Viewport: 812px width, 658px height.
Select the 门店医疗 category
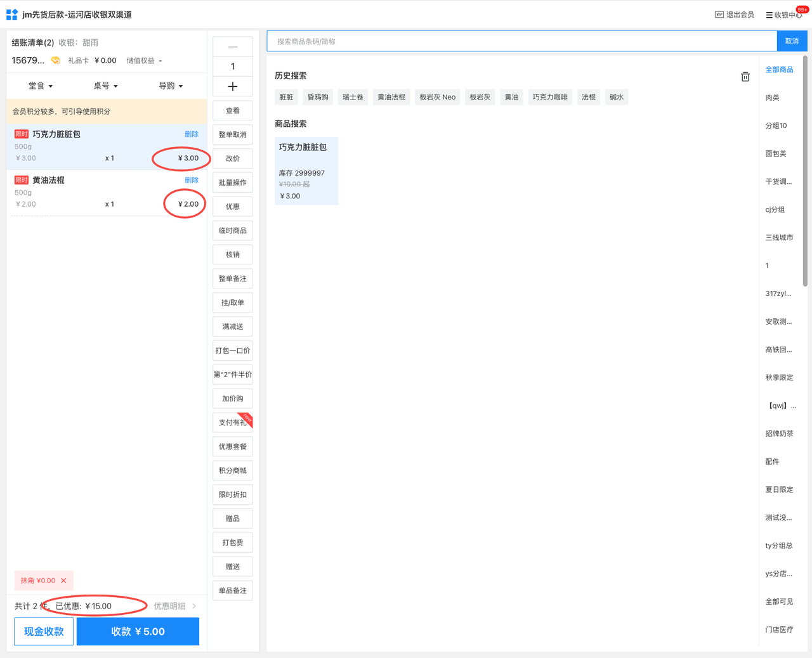click(x=779, y=629)
